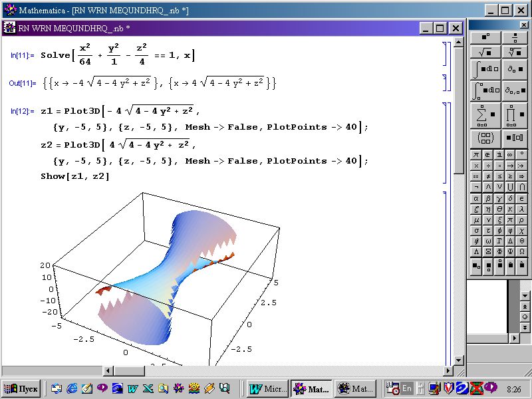
Task: Insert double-equals operator symbol
Action: tap(476, 176)
